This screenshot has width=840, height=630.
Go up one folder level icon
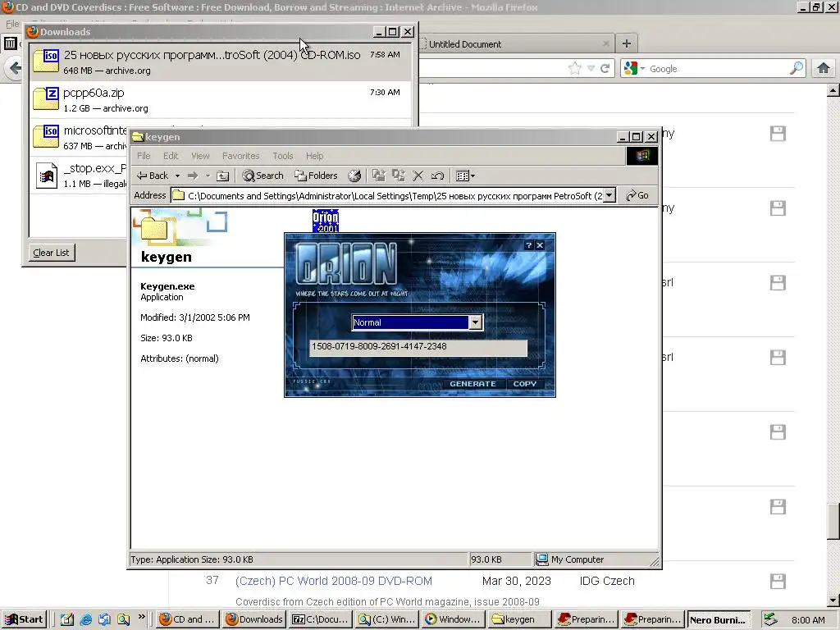[222, 176]
